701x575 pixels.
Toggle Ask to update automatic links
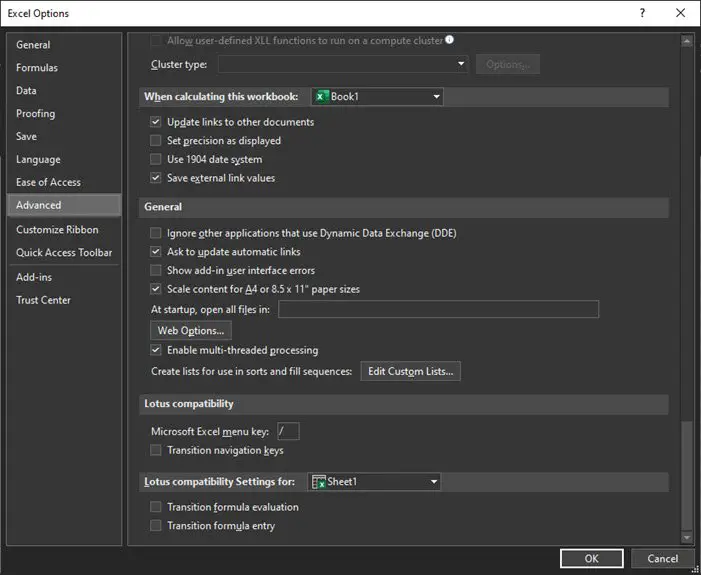[x=156, y=252]
